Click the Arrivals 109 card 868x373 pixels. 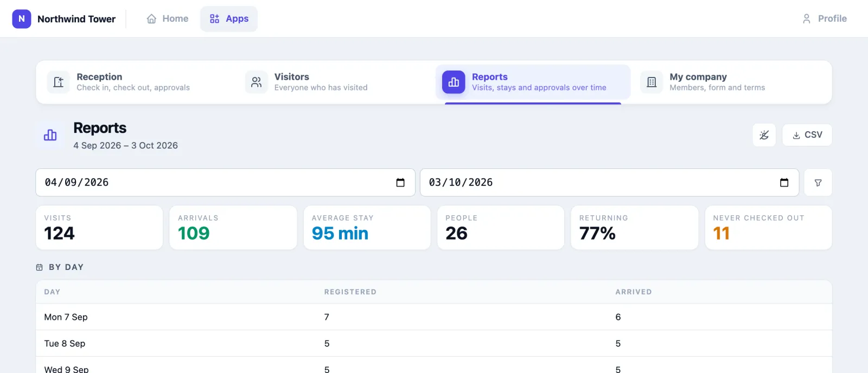pos(233,228)
